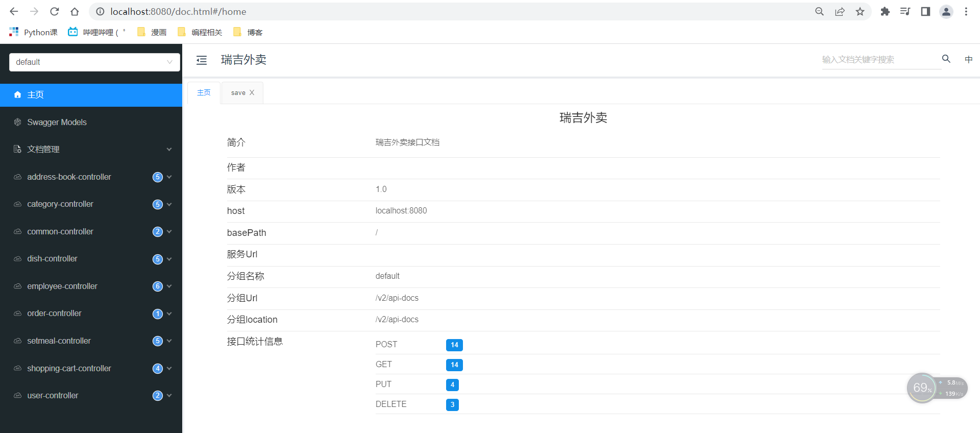The width and height of the screenshot is (980, 433).
Task: Switch to the 主页 tab
Action: 204,92
